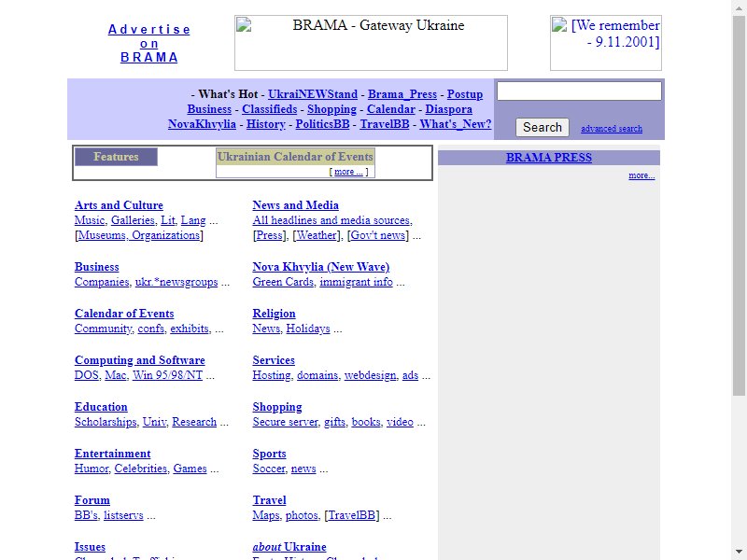747x560 pixels.
Task: Open the immigrant info link
Action: 357,282
